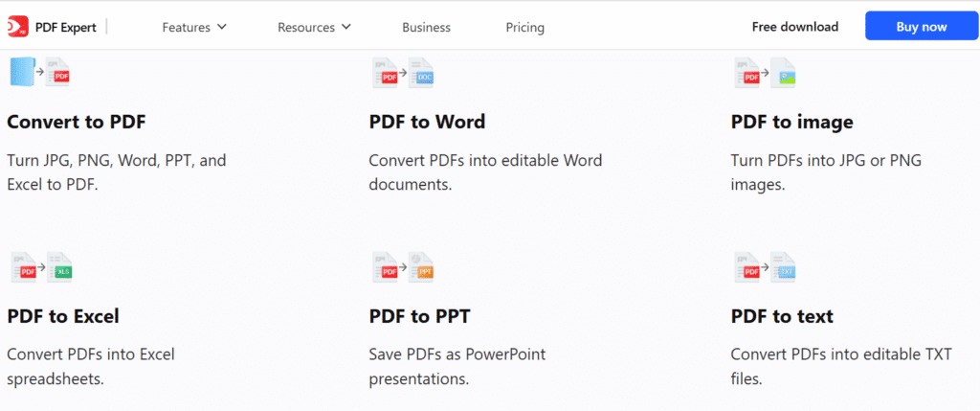Click the Free download link
This screenshot has width=980, height=411.
click(x=794, y=27)
